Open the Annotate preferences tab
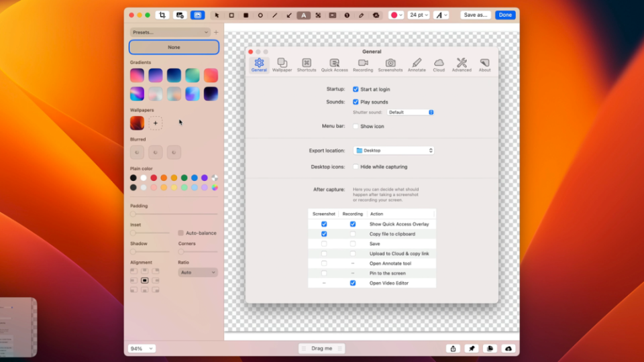This screenshot has height=362, width=644. tap(417, 64)
